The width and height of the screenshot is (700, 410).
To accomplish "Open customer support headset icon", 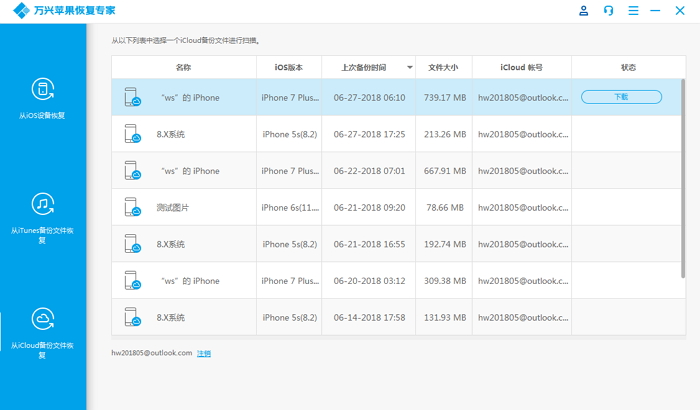I will coord(608,10).
